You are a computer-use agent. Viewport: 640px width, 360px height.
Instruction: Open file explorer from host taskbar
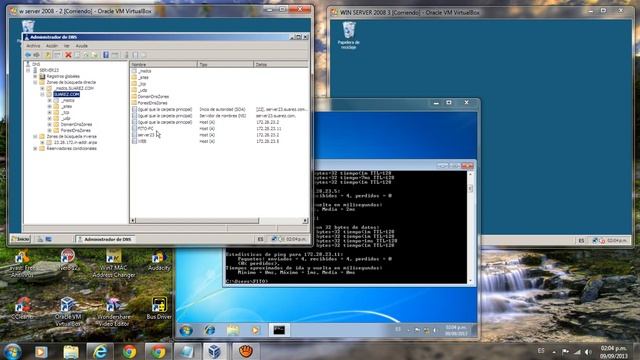71,351
